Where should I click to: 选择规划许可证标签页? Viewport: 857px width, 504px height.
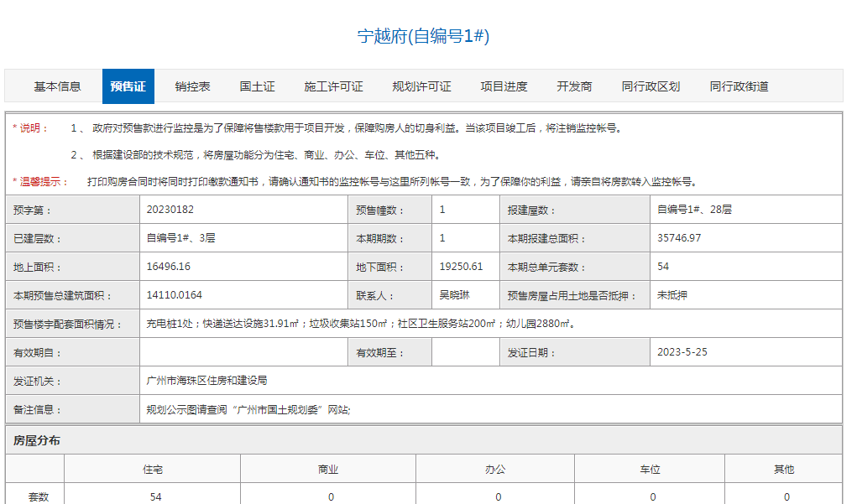(421, 85)
